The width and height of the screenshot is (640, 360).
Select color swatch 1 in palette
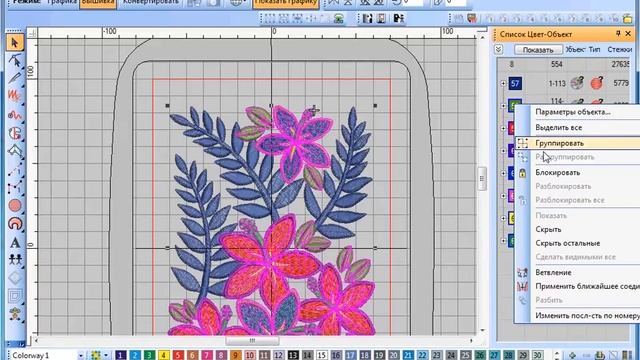click(120, 355)
